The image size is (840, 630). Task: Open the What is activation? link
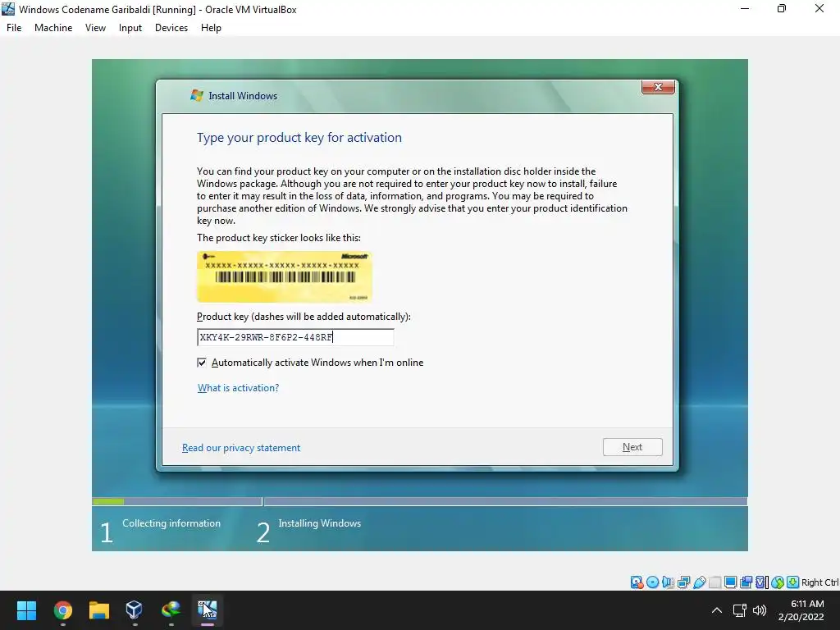[239, 388]
